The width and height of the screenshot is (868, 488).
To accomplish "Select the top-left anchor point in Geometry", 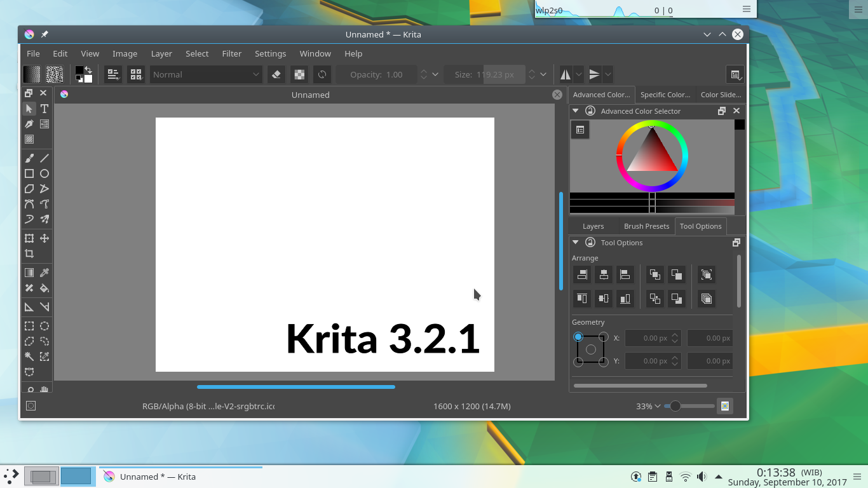I will [x=578, y=337].
